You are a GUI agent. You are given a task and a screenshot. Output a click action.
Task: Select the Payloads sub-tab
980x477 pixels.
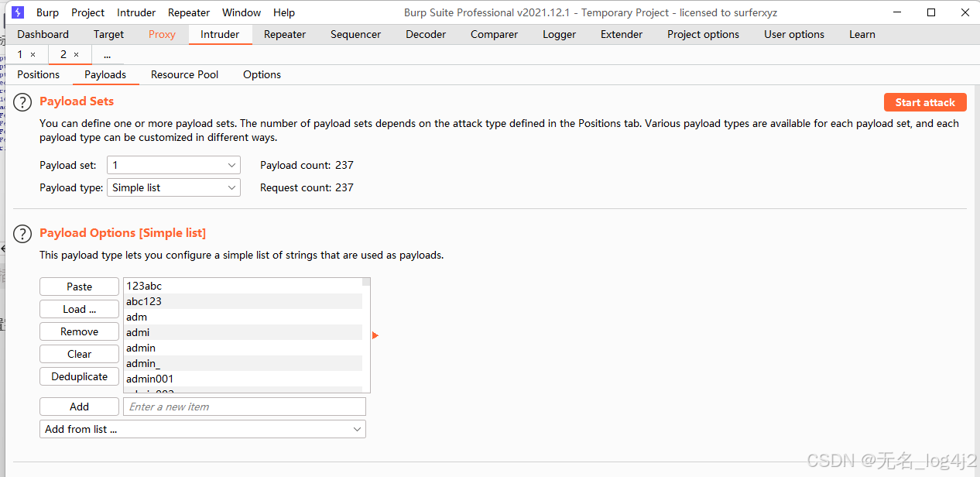(x=105, y=74)
